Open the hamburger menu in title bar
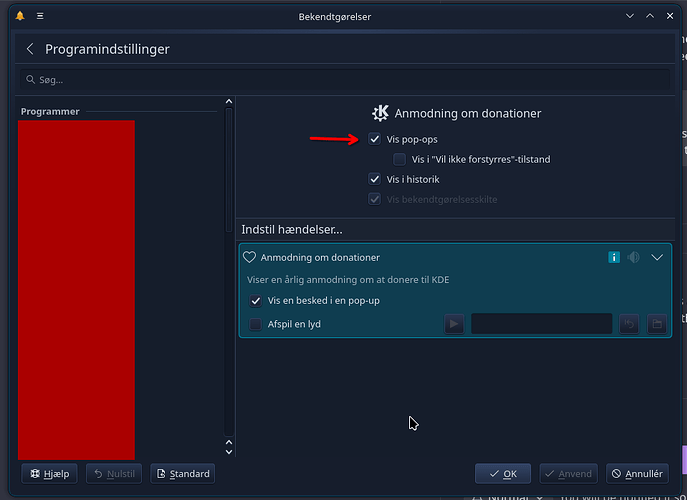687x500 pixels. point(39,17)
